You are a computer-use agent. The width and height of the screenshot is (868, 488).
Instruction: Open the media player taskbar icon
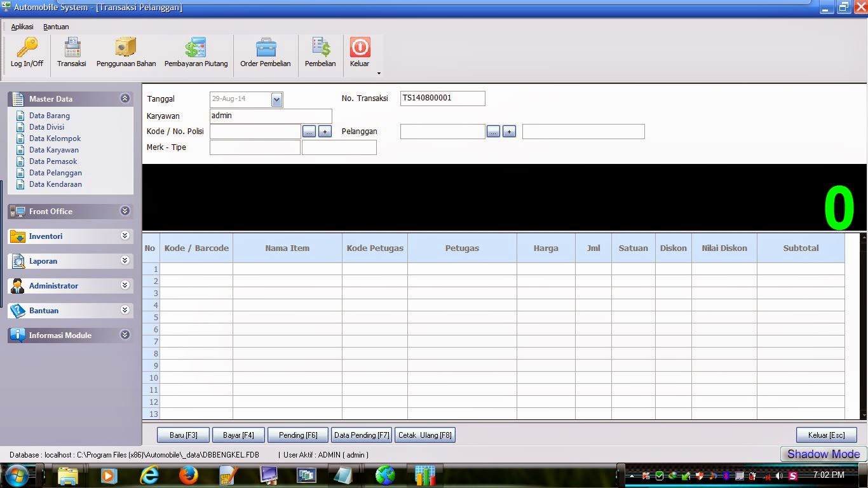point(108,475)
